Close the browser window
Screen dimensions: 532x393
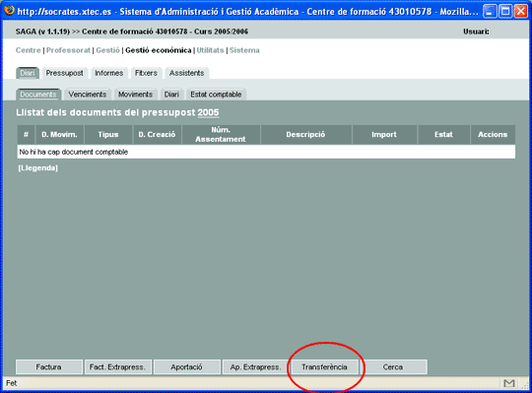[520, 11]
